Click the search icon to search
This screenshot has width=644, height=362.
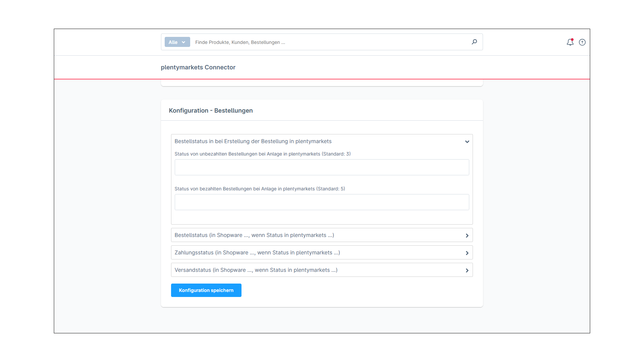click(474, 42)
